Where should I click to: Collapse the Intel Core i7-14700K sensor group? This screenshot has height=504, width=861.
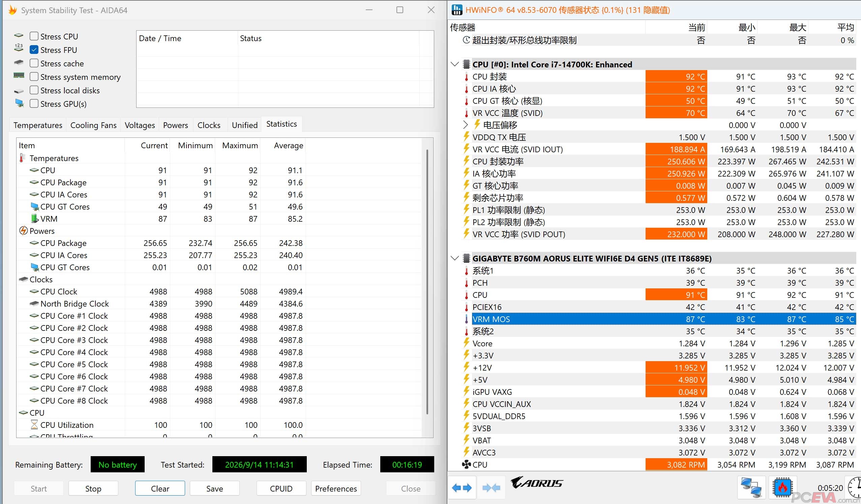[454, 64]
